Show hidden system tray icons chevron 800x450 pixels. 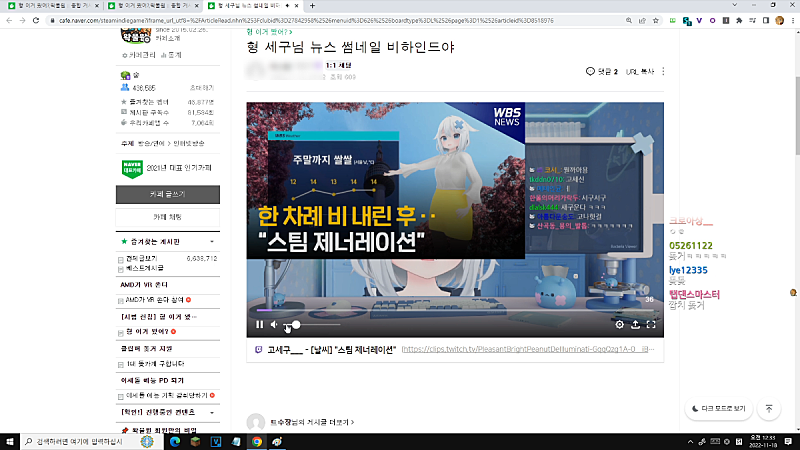[x=690, y=442]
